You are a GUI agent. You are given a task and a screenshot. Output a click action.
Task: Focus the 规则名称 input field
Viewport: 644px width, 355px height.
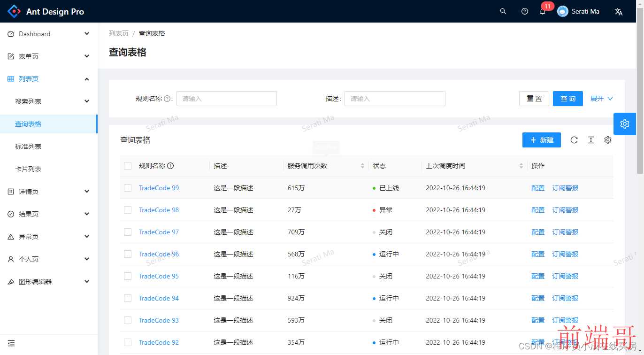(x=227, y=99)
